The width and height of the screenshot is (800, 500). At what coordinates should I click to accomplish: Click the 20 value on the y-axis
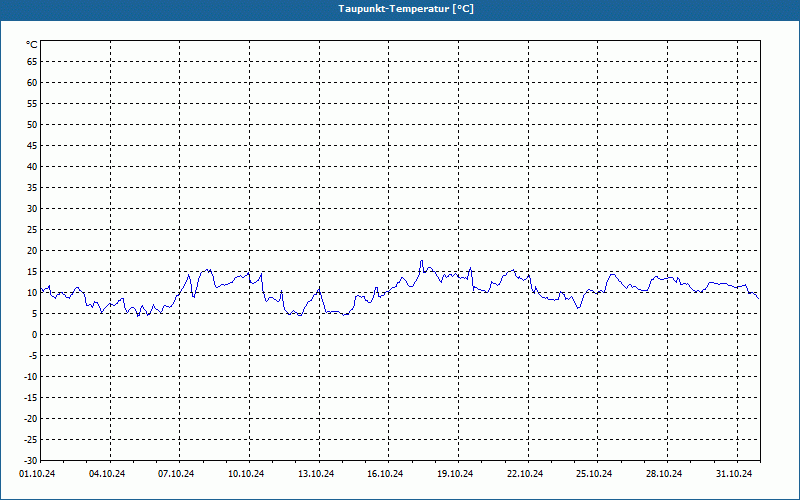32,251
